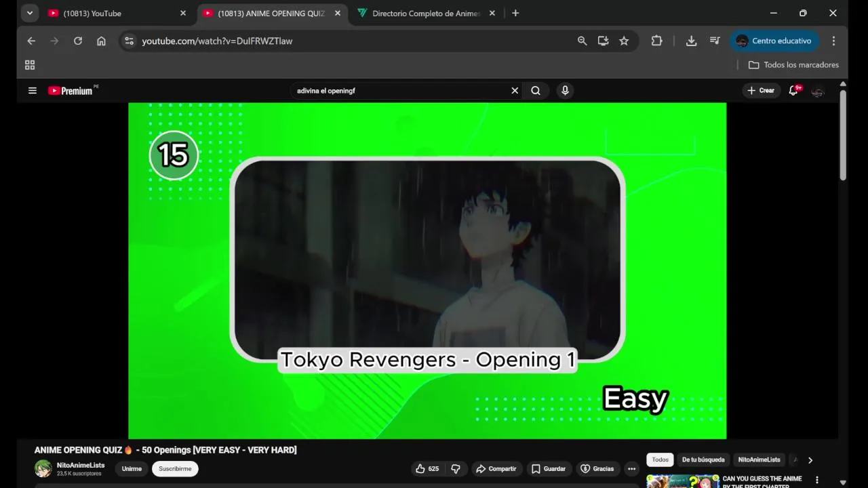Screen dimensions: 868x488
Task: Open the browser home page
Action: (101, 41)
